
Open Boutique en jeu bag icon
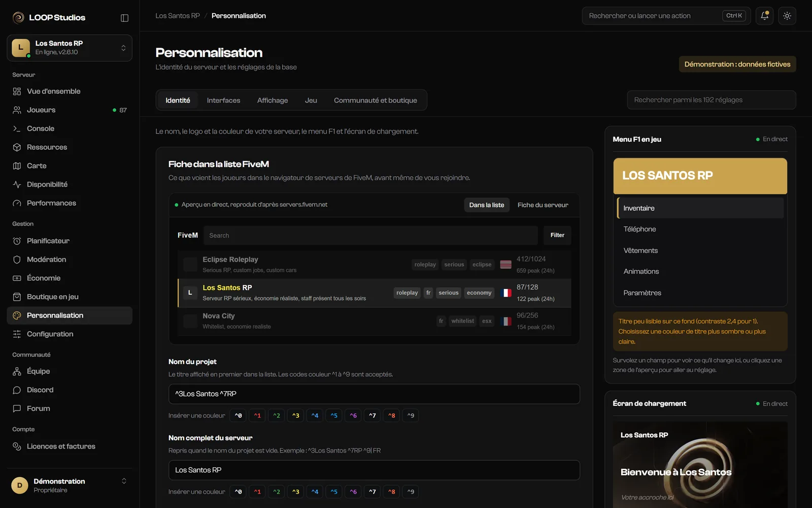tap(17, 297)
